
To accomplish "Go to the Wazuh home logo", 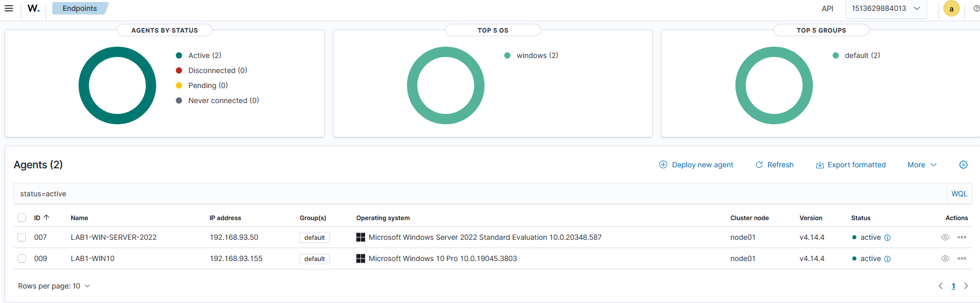I will point(34,8).
